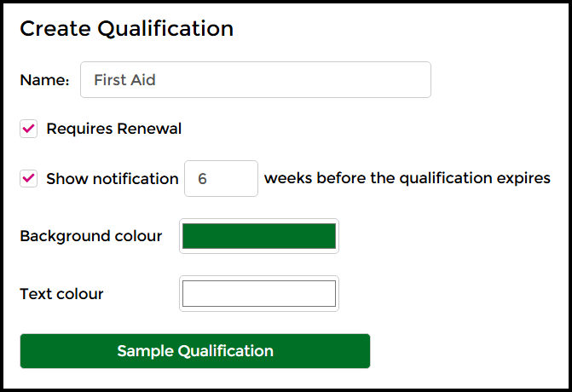Click the Name input field
This screenshot has width=572, height=392.
click(256, 80)
